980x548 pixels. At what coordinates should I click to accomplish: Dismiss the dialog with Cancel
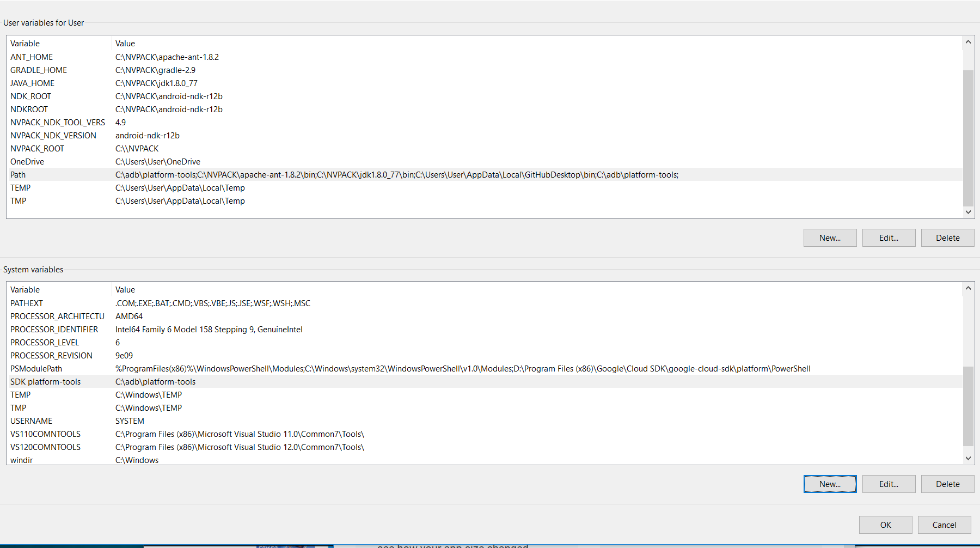944,525
